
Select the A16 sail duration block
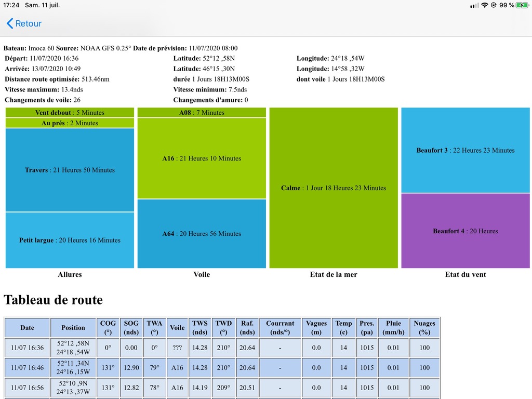pos(202,158)
